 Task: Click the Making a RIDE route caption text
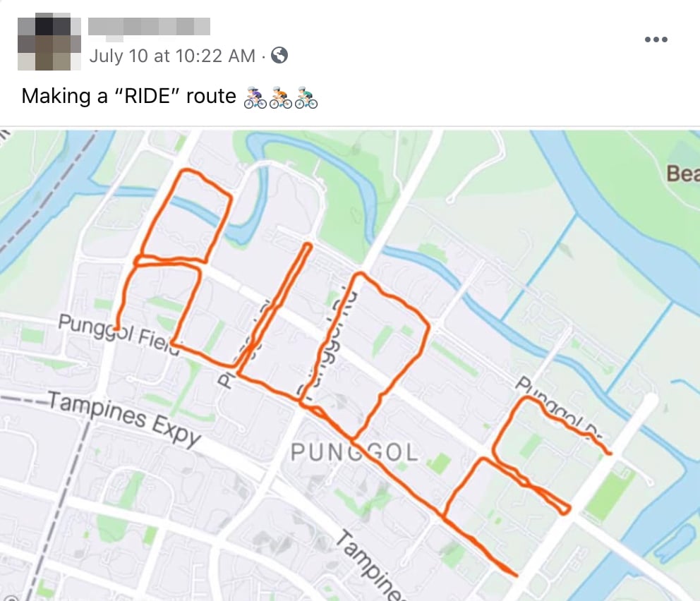[x=128, y=96]
